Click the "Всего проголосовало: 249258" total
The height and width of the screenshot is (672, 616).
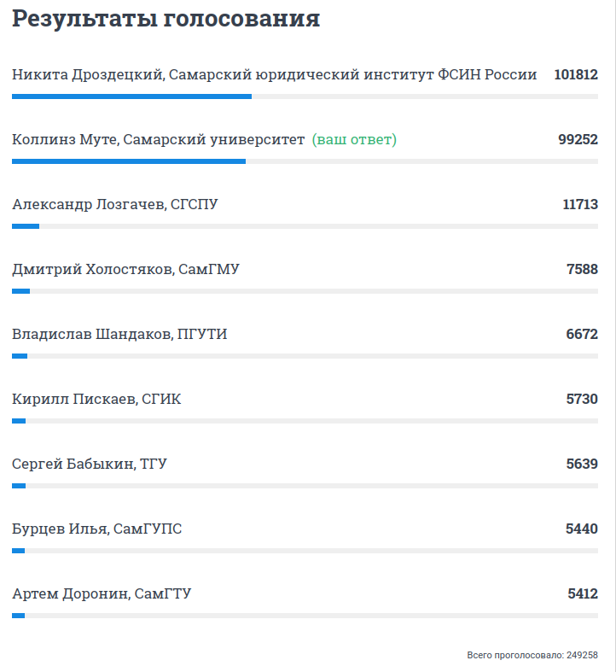[532, 655]
